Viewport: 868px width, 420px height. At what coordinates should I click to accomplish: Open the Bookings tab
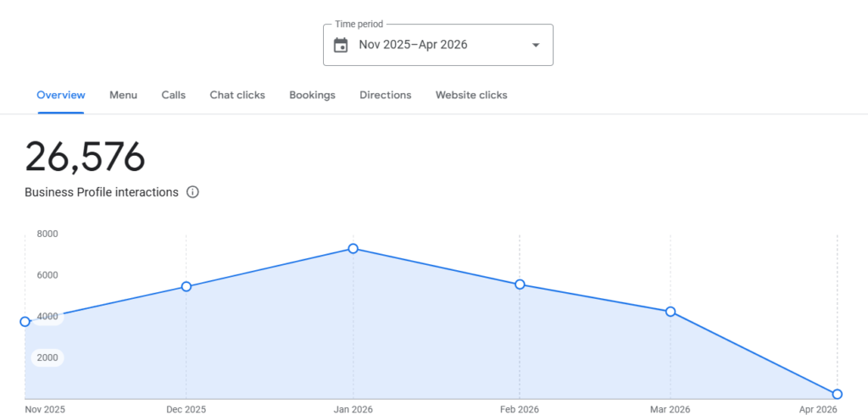tap(312, 95)
